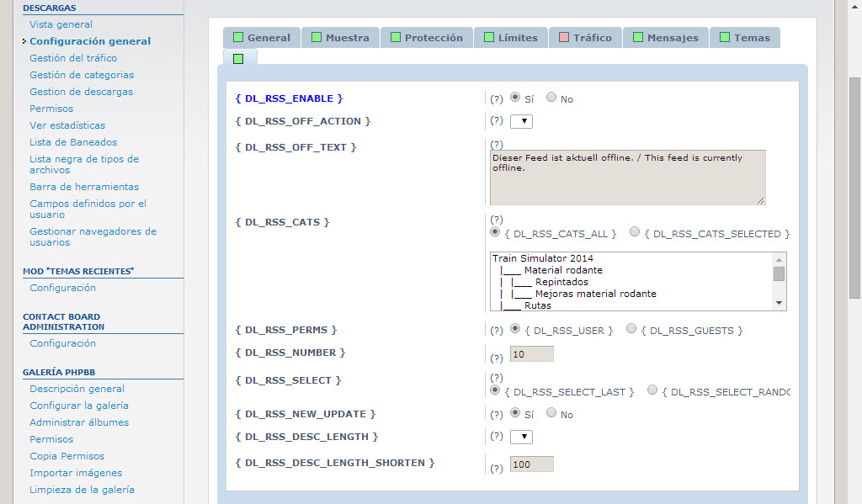
Task: Click help (?) icon next to DL_RSS_OFF_ACTION
Action: click(496, 121)
